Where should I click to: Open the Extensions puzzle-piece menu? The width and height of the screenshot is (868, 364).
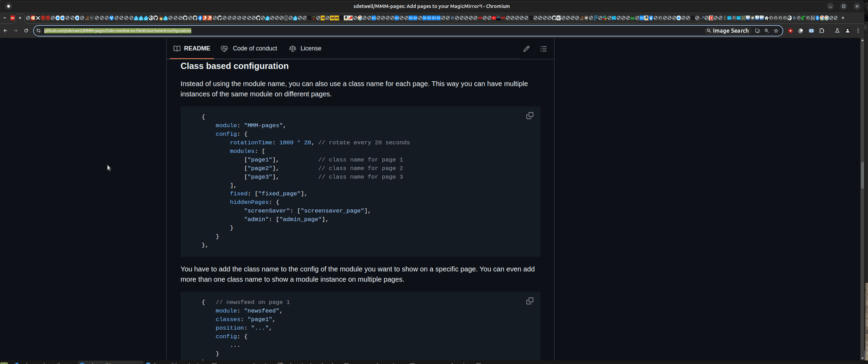pos(822,30)
